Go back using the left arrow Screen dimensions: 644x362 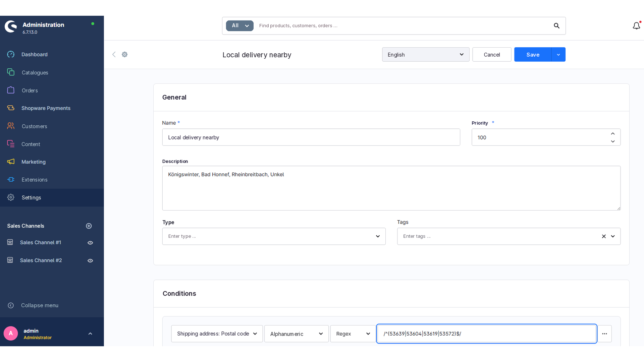pos(114,54)
